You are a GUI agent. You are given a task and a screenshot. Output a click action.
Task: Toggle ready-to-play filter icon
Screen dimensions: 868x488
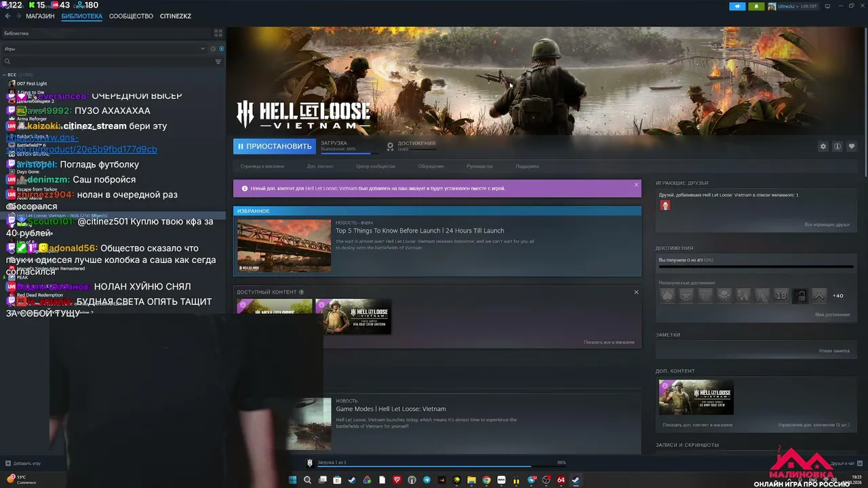point(222,49)
